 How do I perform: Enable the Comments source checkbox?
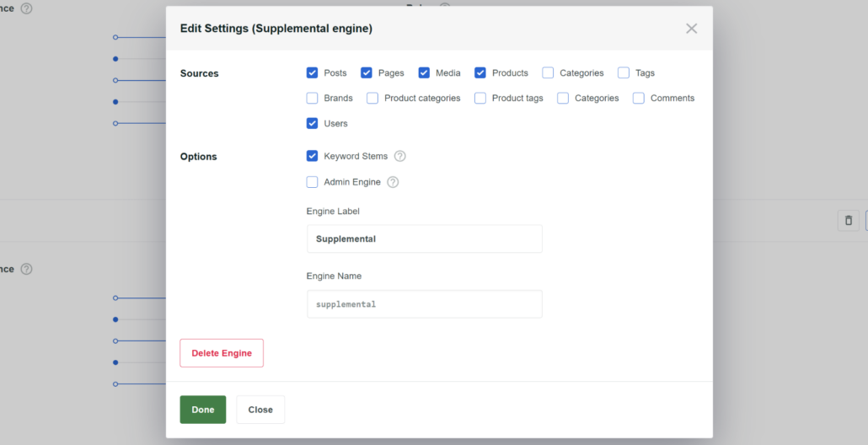coord(638,98)
